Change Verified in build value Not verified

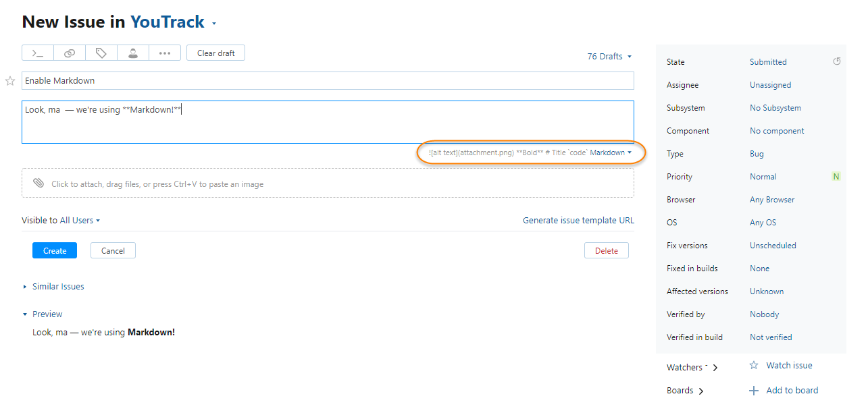coord(771,337)
